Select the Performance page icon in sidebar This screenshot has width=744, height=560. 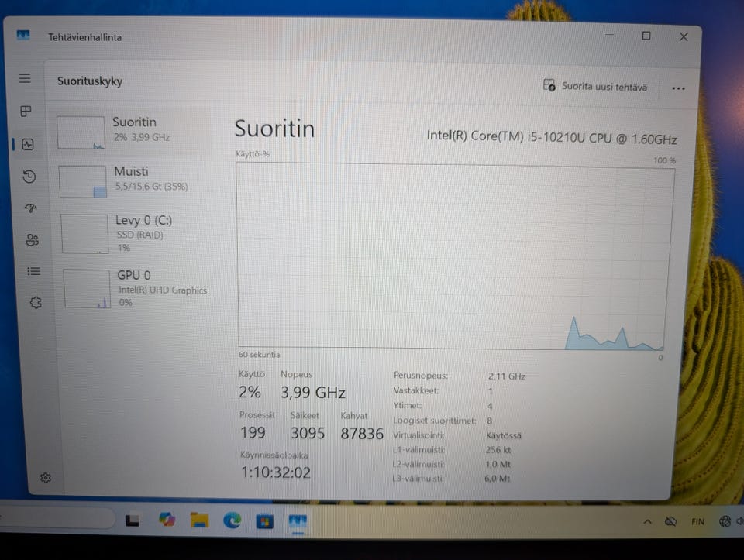click(x=28, y=144)
